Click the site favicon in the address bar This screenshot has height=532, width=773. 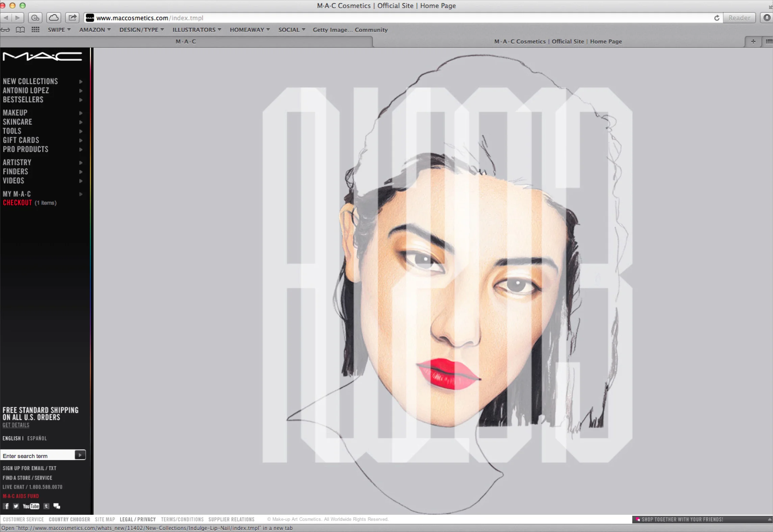pos(90,18)
